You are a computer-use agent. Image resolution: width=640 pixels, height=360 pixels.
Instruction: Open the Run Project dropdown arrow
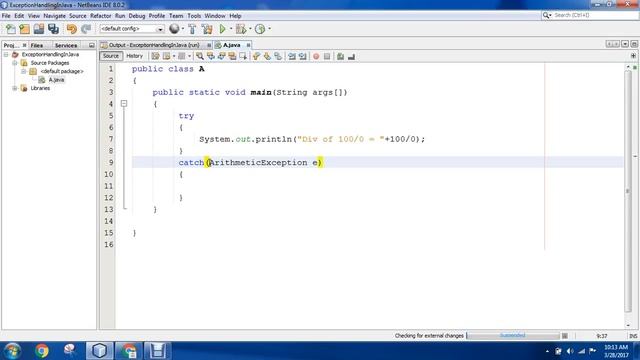click(231, 29)
